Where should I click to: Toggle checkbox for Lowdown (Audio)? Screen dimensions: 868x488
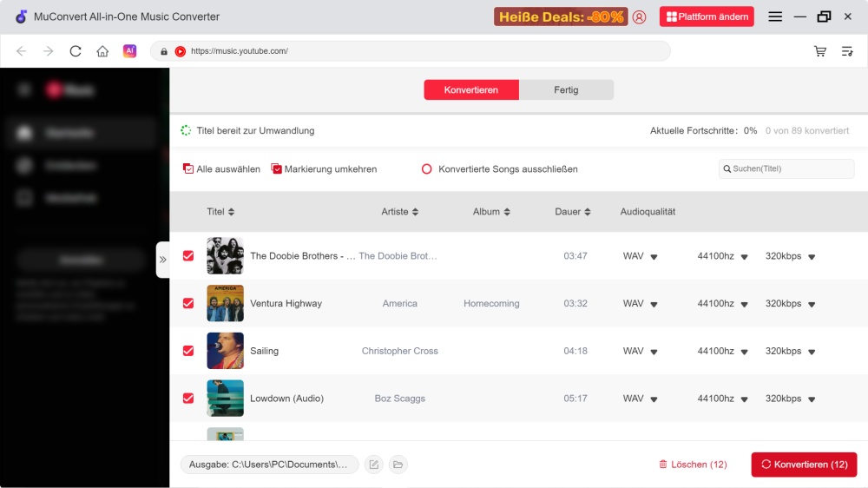tap(188, 399)
